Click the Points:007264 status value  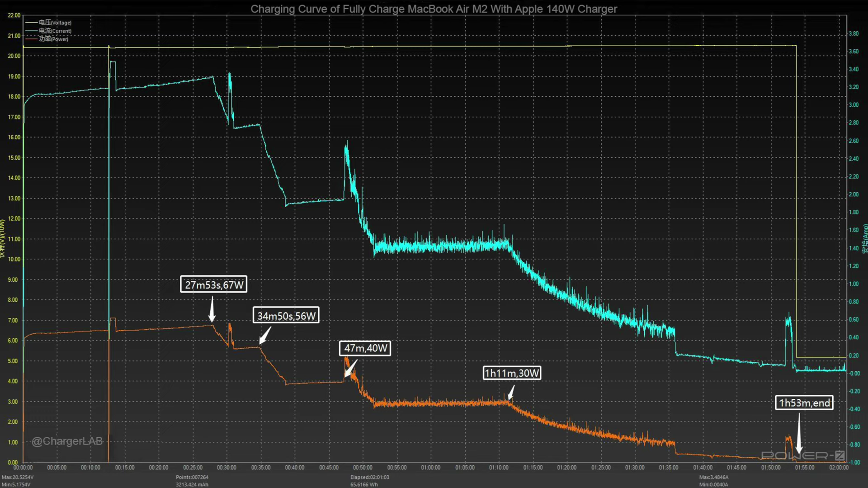(x=192, y=477)
